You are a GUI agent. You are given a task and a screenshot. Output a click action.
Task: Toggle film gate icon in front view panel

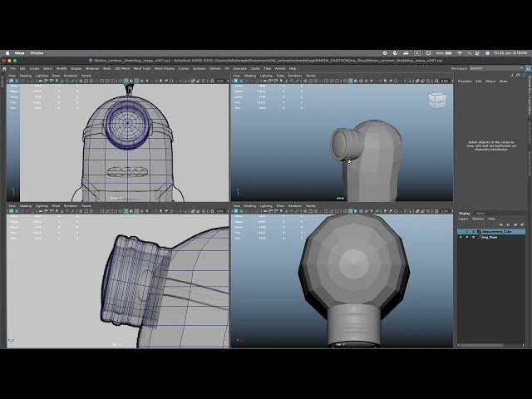point(86,81)
